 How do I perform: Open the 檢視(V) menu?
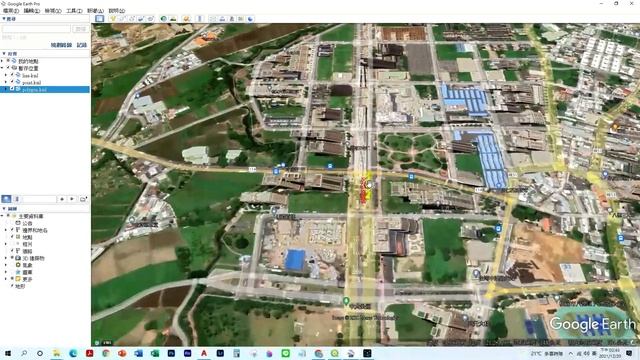(x=53, y=11)
